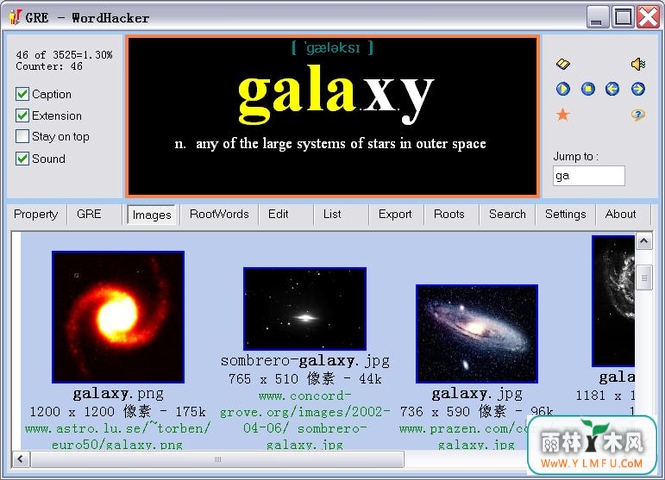Go to previous word arrow
665x480 pixels.
click(612, 89)
